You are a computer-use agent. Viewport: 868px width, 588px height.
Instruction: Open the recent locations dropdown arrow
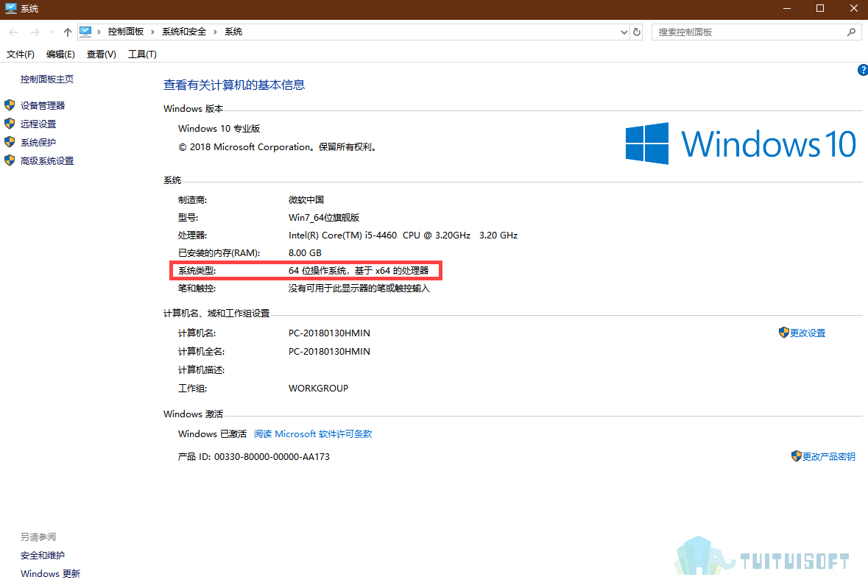pyautogui.click(x=52, y=32)
